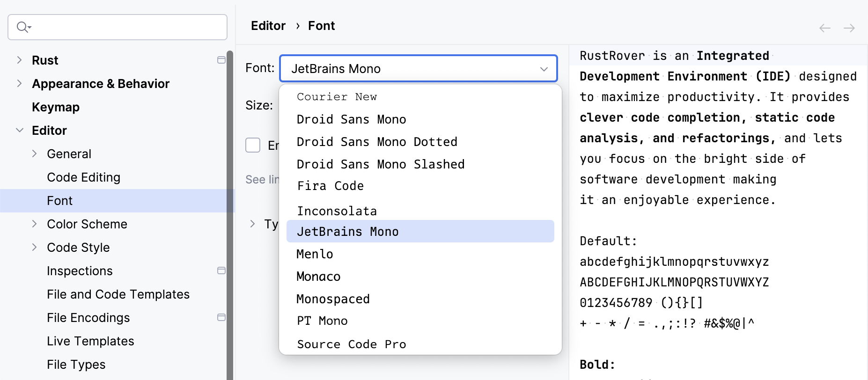The width and height of the screenshot is (868, 380).
Task: Toggle the checkbox below the Size field
Action: [x=253, y=145]
